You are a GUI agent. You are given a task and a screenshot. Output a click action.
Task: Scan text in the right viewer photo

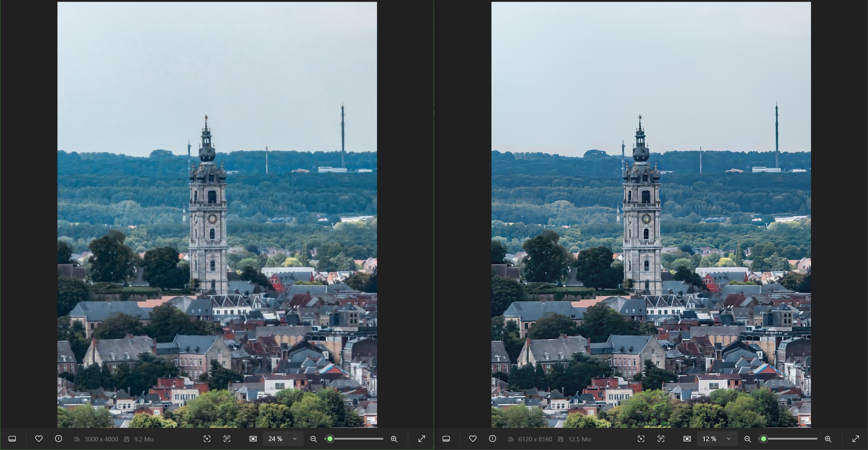(x=661, y=439)
